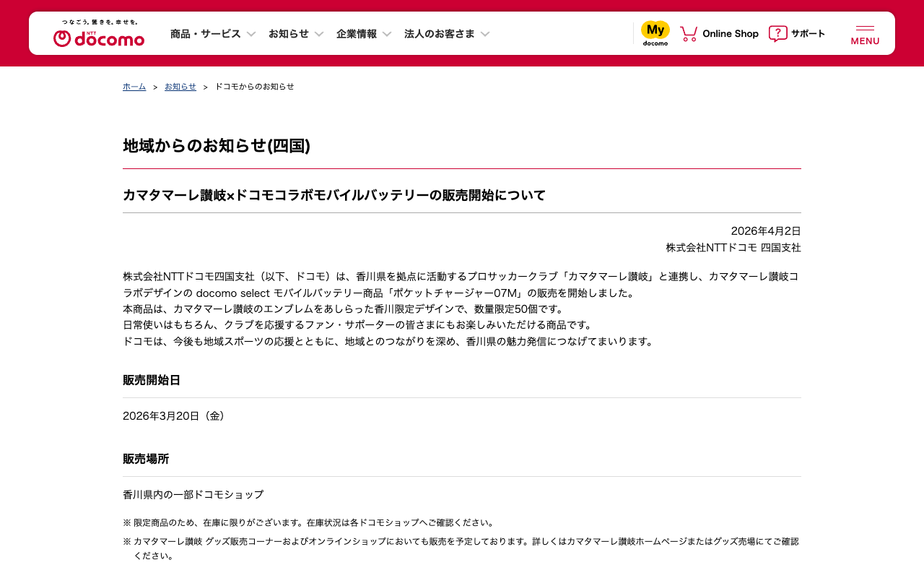This screenshot has height=578, width=924.
Task: Expand the 商品・サービス chevron
Action: point(251,34)
